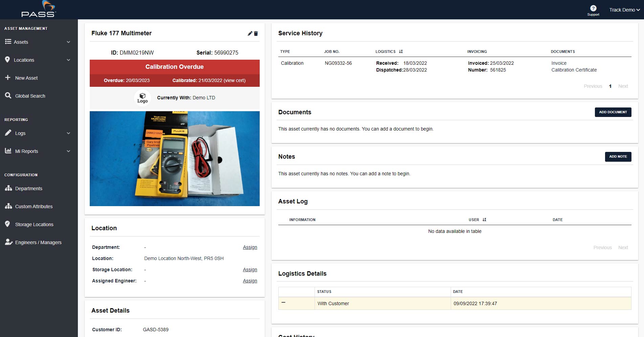Click the Calibration Overdue status banner
Viewport: 644px width, 337px height.
pos(175,67)
